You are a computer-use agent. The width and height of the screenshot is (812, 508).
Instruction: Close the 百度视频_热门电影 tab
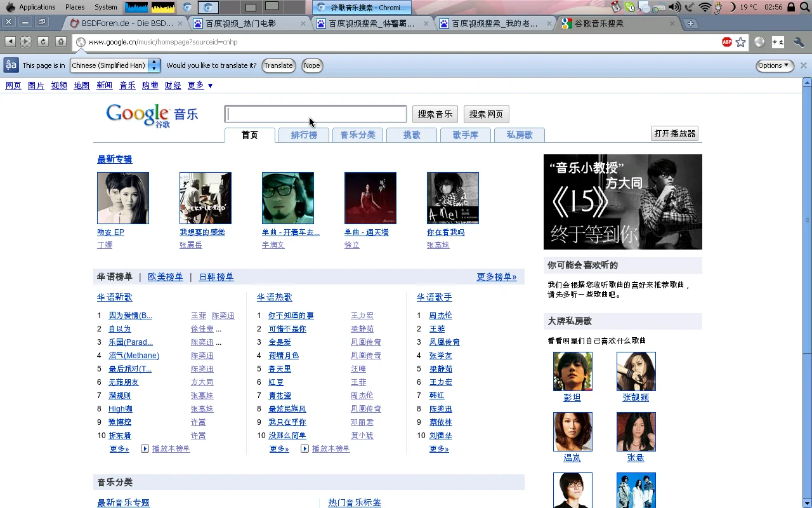point(303,23)
